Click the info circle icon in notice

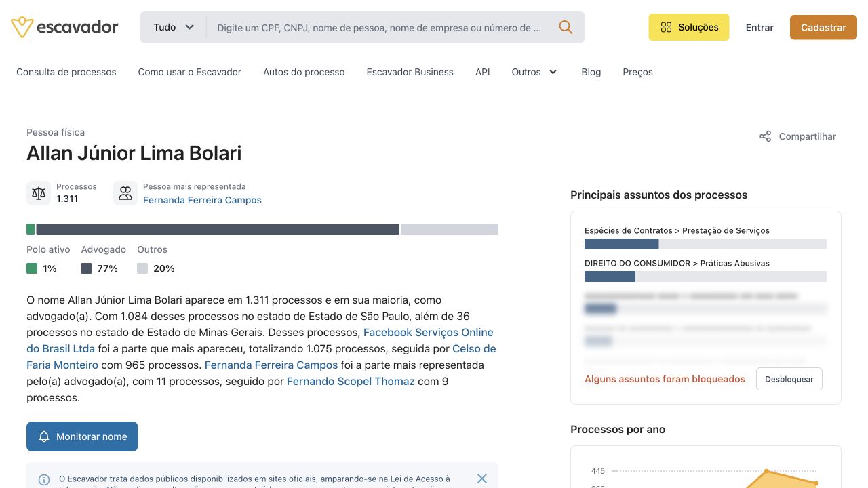pos(44,480)
